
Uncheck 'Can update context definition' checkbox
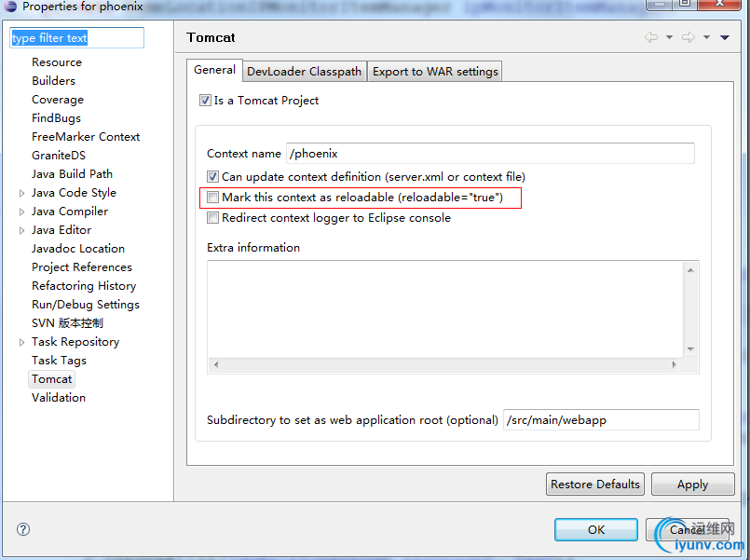212,177
